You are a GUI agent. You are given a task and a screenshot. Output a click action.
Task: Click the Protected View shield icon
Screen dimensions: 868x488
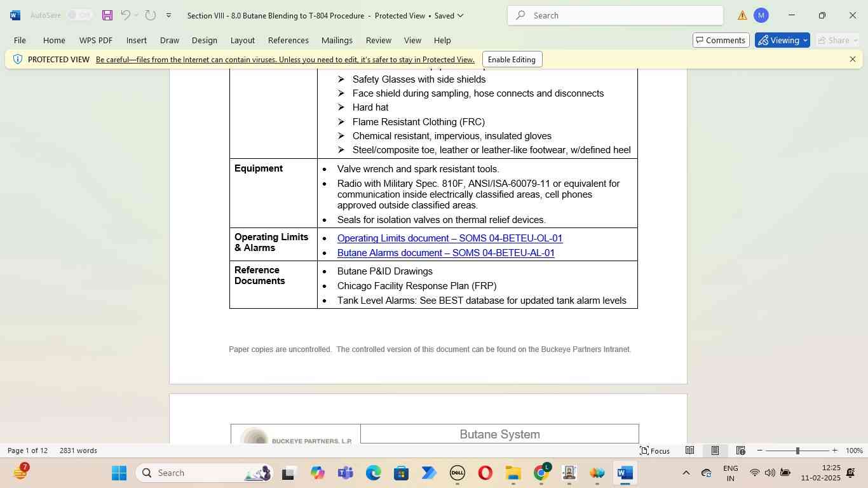click(18, 59)
